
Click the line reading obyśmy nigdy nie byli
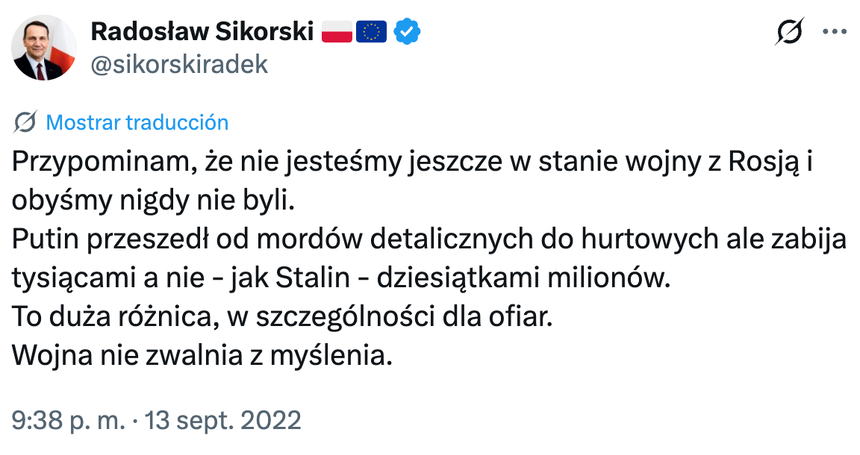155,199
